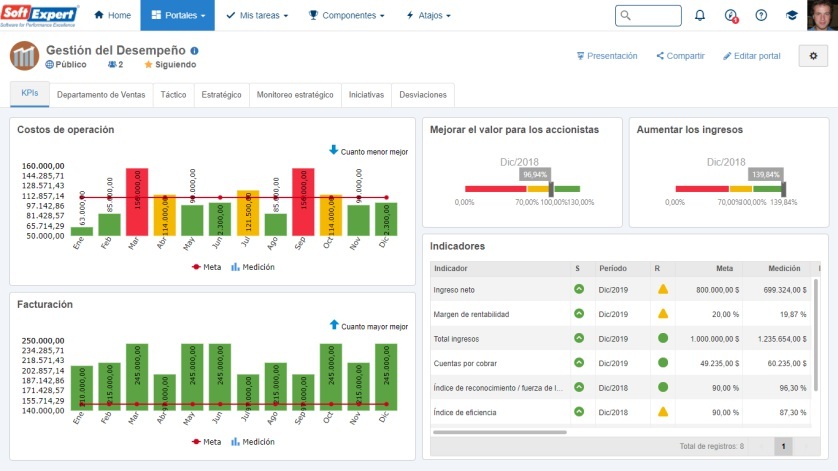The width and height of the screenshot is (838, 471).
Task: Click the portal members count icon
Action: pos(115,65)
